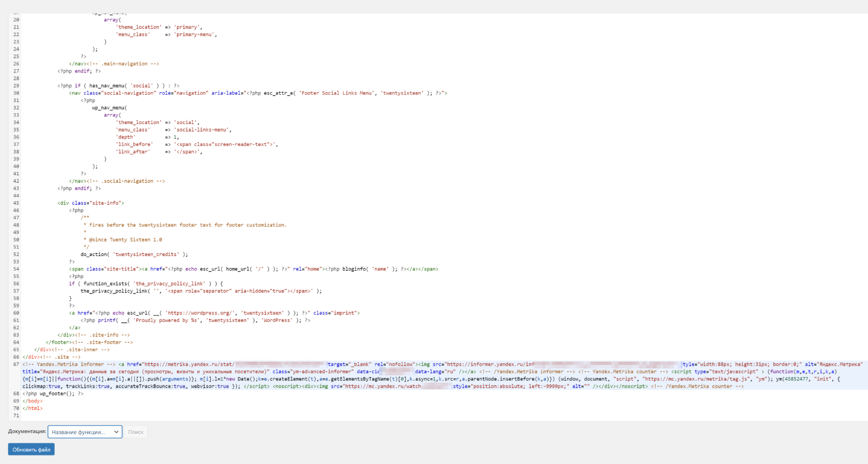Click the Обновить файл button
This screenshot has height=464, width=868.
(31, 450)
